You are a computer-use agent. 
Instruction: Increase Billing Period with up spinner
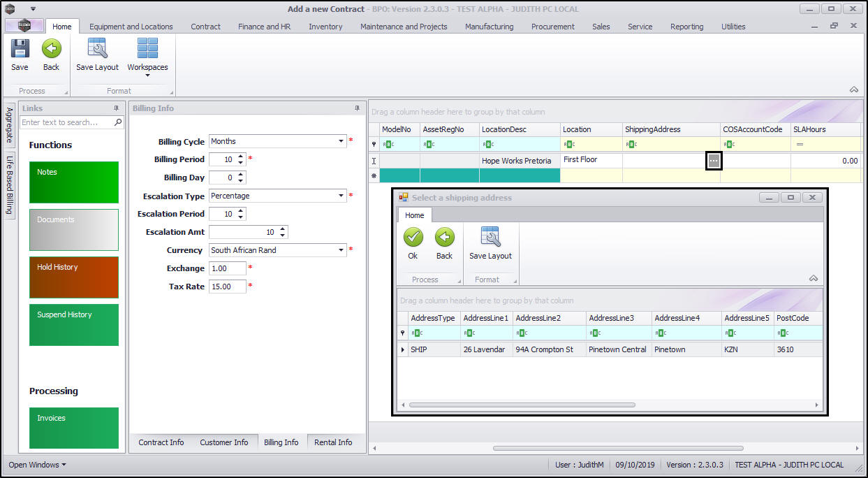click(241, 157)
